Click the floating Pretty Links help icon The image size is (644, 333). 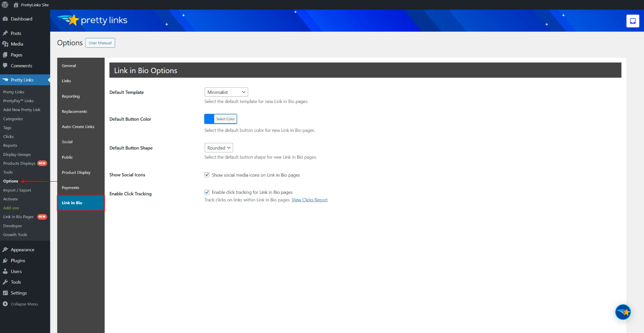click(x=623, y=312)
